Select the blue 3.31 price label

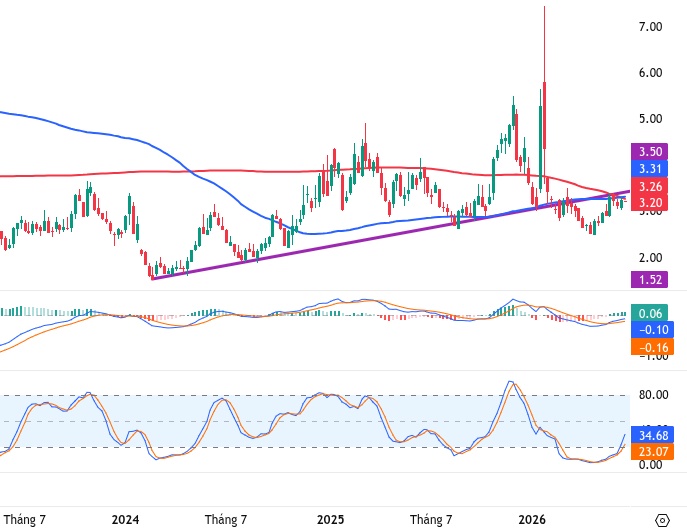tap(649, 169)
